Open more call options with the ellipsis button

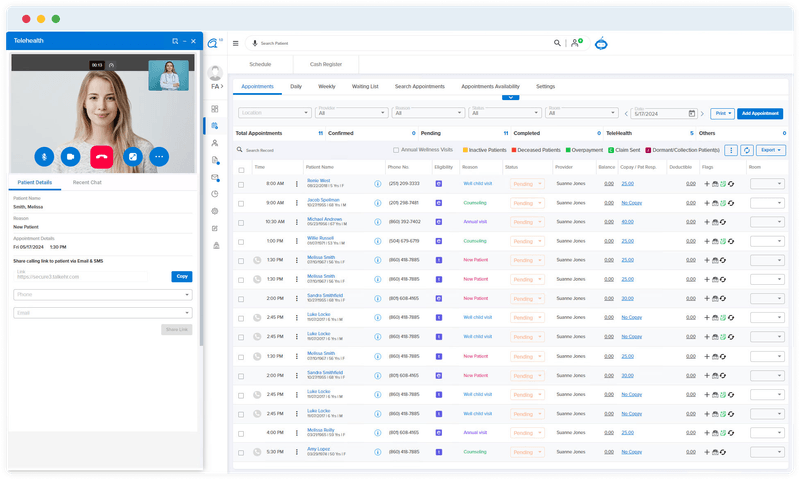click(159, 156)
